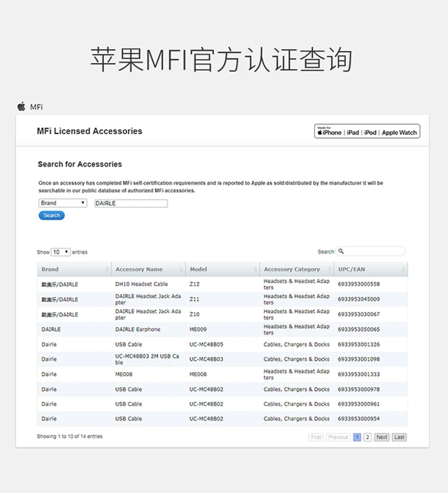Image resolution: width=448 pixels, height=493 pixels.
Task: Click UPC 6933953001098
Action: 358,359
